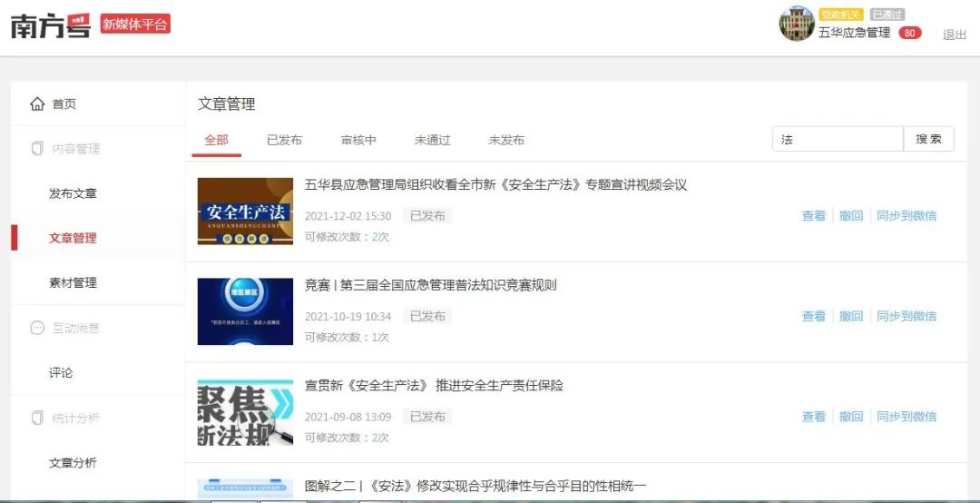Open the blue 竞赛 article thumbnail
Viewport: 980px width, 503px height.
click(x=245, y=311)
